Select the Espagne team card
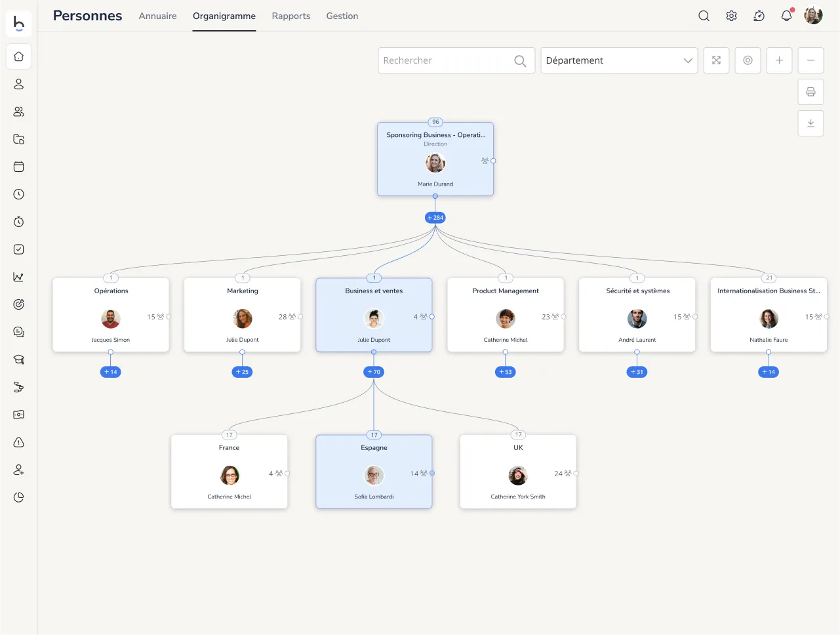Screen dimensions: 840x635 coord(374,472)
